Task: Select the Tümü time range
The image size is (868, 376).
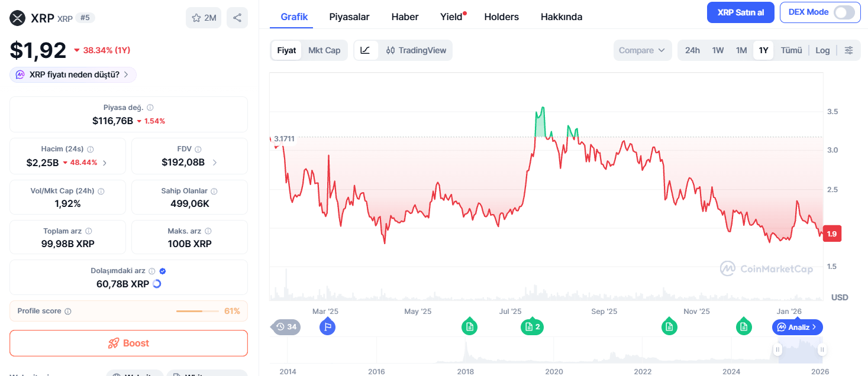Action: coord(791,50)
